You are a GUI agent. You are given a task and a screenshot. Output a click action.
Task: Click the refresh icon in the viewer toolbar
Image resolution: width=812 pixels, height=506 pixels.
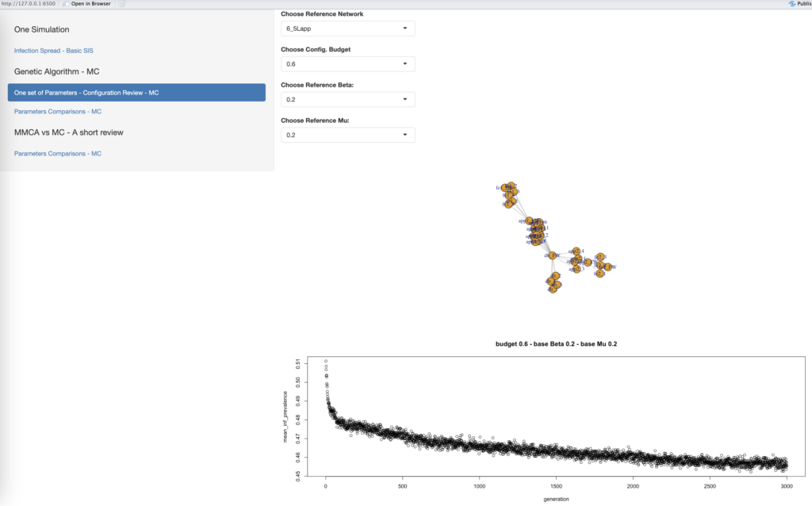click(122, 4)
